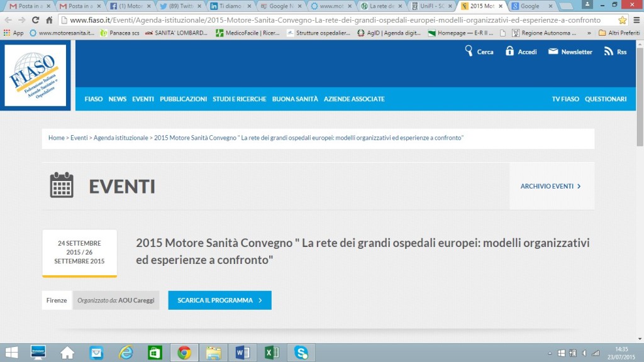This screenshot has width=644, height=362.
Task: Open the EVENTI menu item
Action: (143, 99)
